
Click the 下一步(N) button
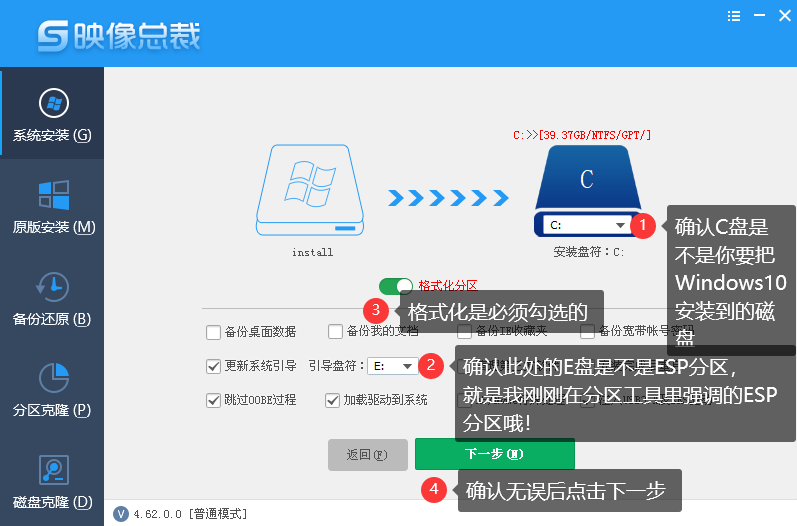(x=495, y=454)
